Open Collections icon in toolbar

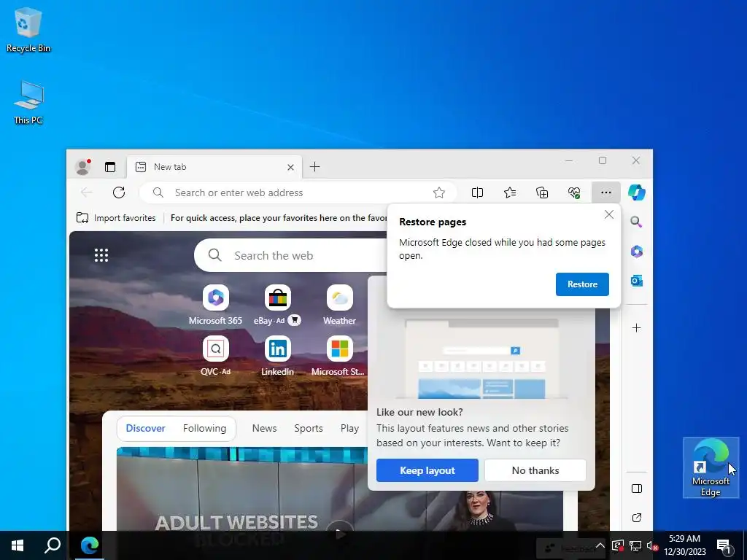coord(542,192)
